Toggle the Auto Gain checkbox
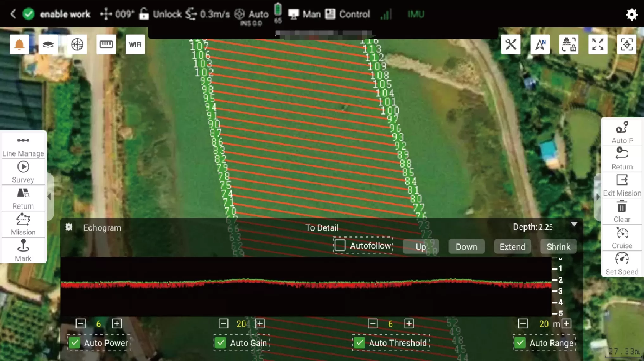This screenshot has height=361, width=644. click(x=220, y=343)
